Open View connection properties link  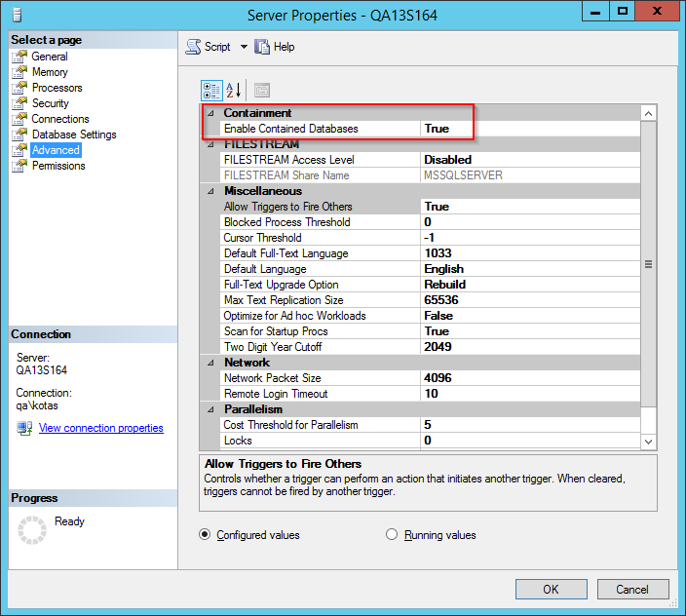(100, 428)
